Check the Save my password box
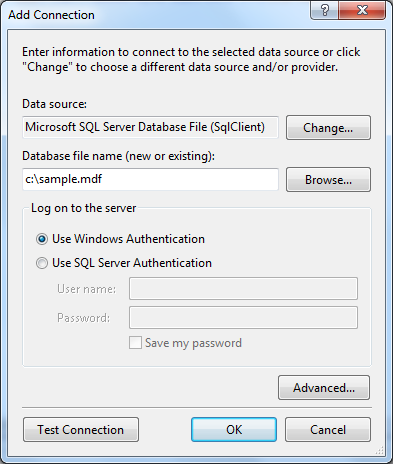The image size is (393, 464). tap(135, 343)
